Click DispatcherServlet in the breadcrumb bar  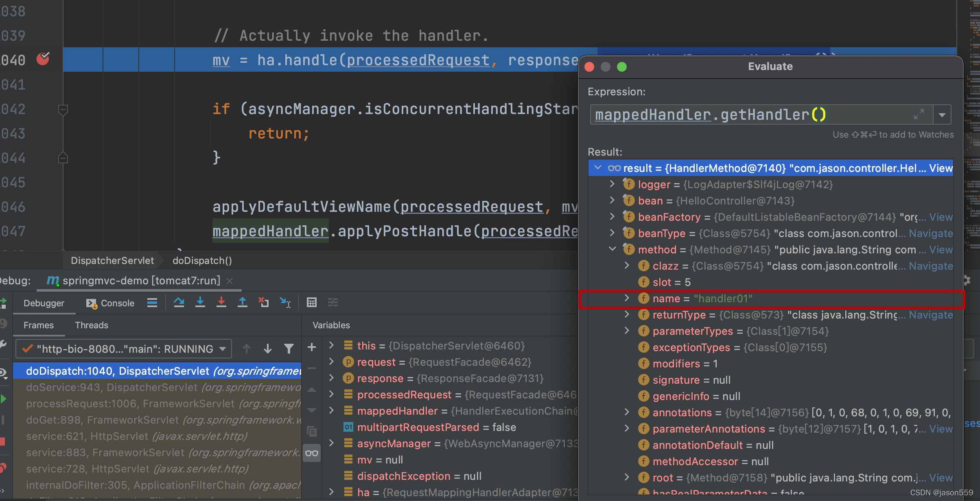[112, 260]
